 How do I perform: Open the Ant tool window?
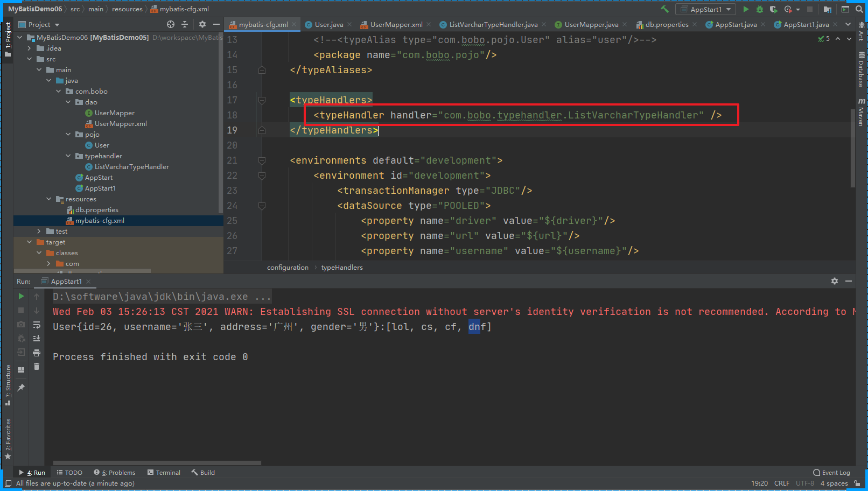(x=862, y=32)
